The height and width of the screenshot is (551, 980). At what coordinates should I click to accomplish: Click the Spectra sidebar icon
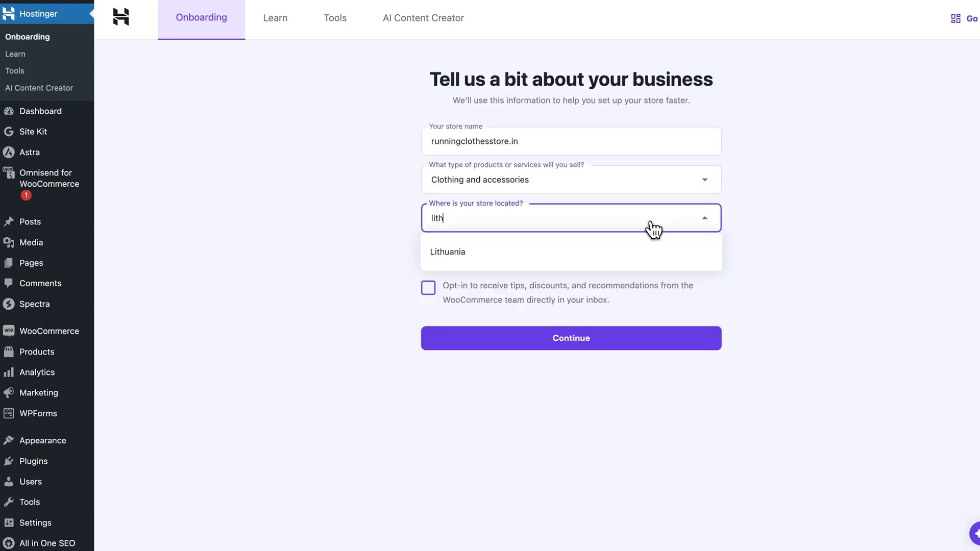click(x=9, y=304)
